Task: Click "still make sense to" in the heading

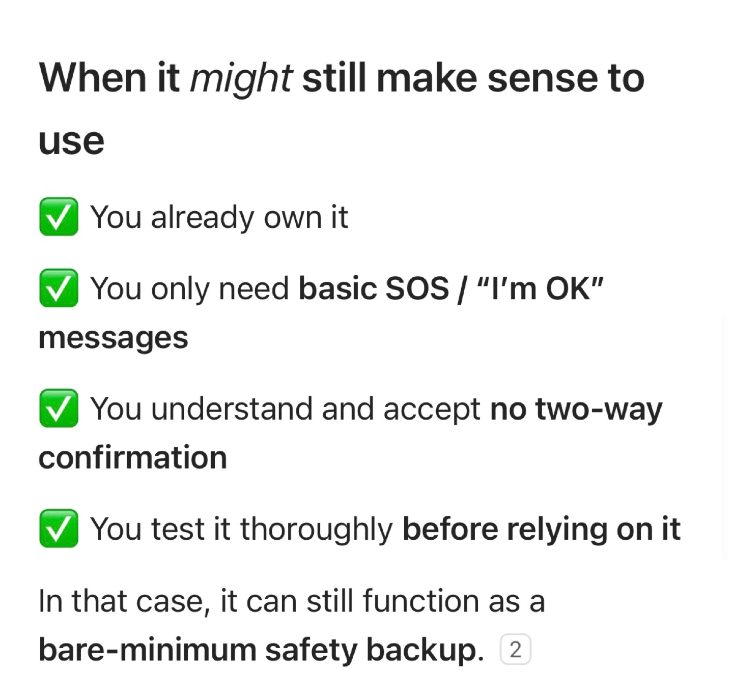Action: pos(473,78)
